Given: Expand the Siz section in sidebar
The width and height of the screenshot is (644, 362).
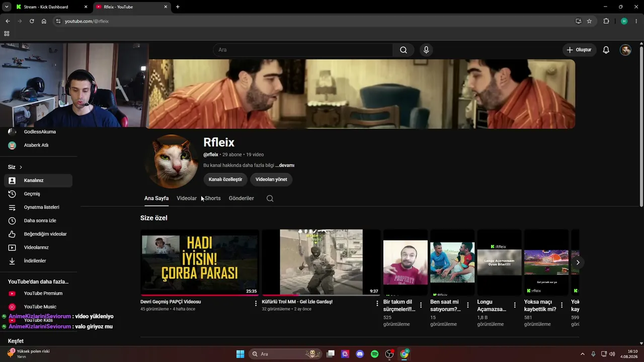Looking at the screenshot, I should (x=15, y=167).
